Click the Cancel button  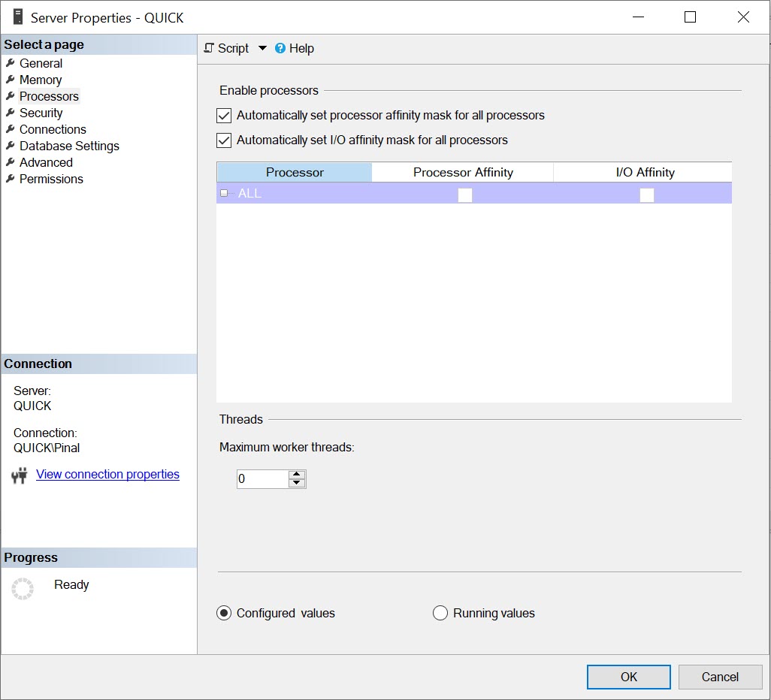click(x=720, y=677)
